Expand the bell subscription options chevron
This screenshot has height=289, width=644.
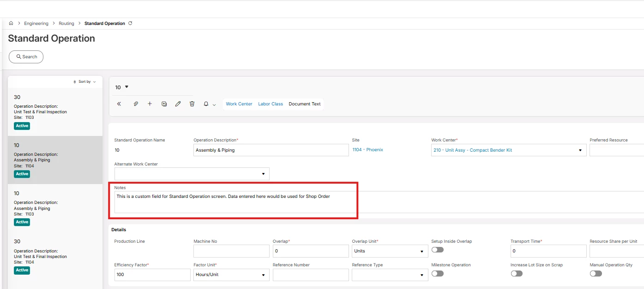(214, 105)
